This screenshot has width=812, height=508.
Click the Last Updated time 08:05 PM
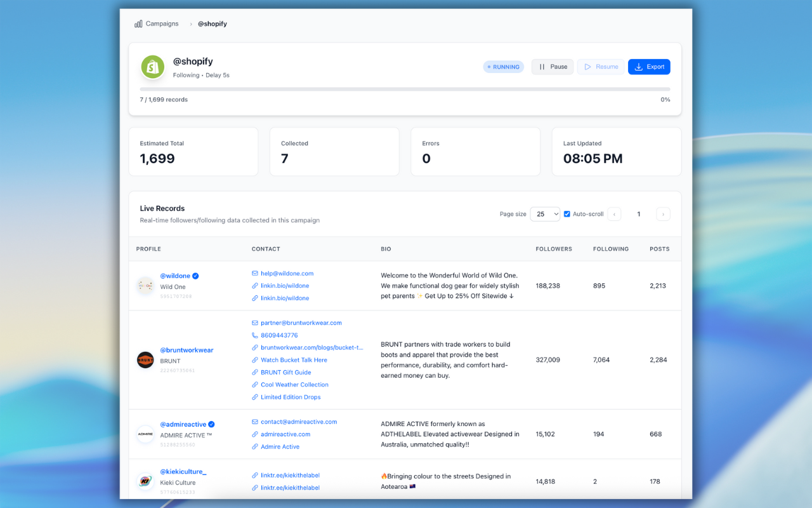(x=593, y=159)
